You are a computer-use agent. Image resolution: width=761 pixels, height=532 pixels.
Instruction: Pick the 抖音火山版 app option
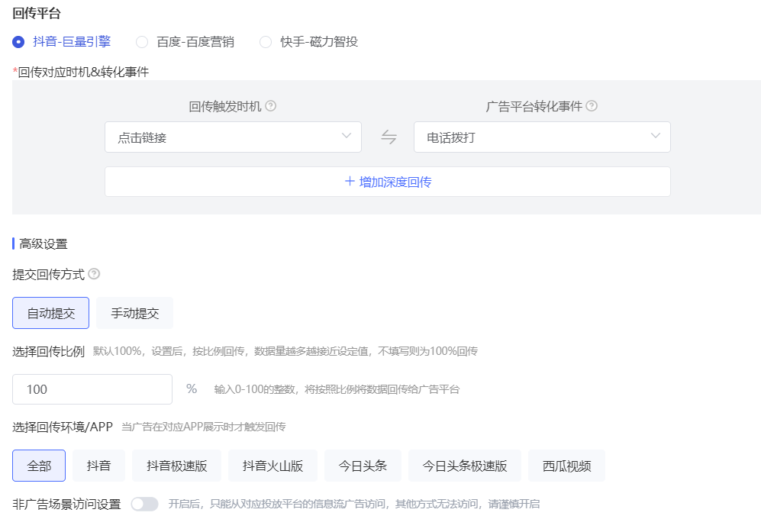click(x=272, y=466)
